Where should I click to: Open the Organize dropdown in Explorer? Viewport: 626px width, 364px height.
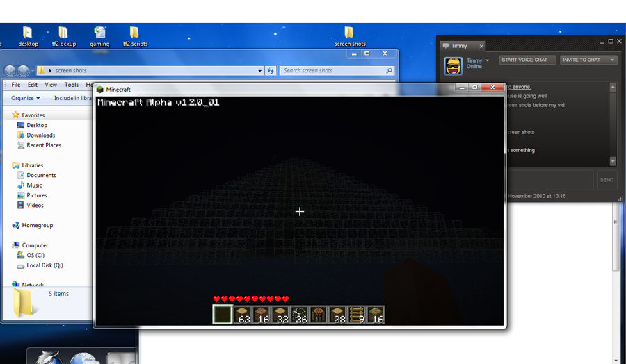(26, 98)
